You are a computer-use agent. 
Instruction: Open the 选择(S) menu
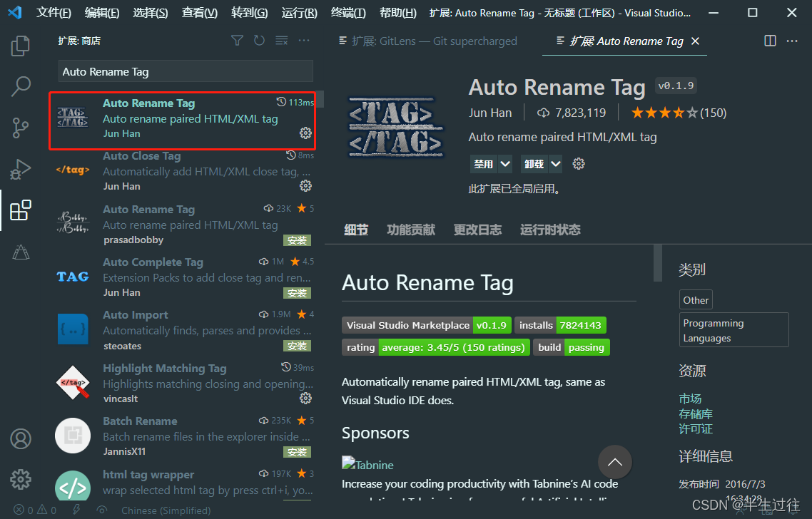pyautogui.click(x=150, y=13)
